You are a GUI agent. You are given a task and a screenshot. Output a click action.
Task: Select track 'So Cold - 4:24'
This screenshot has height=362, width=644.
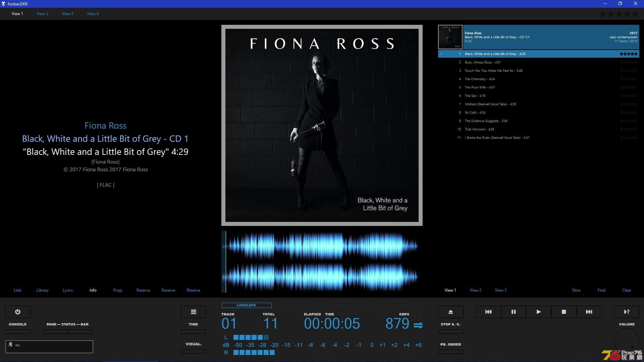(x=539, y=113)
